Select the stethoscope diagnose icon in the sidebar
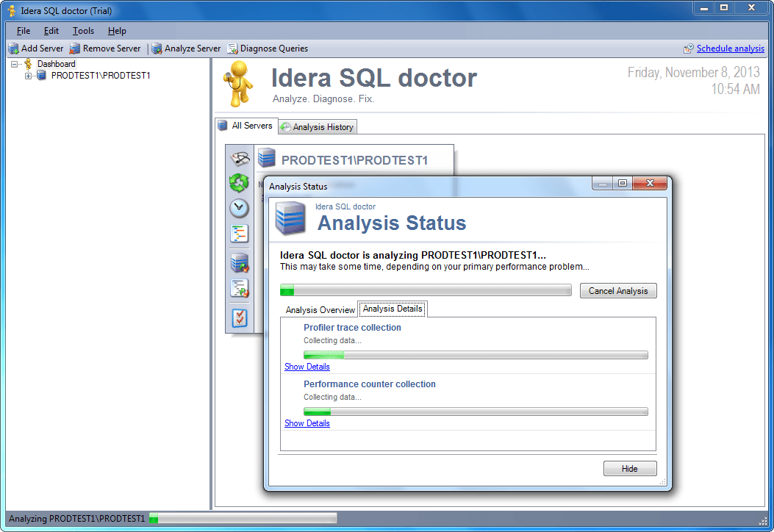This screenshot has width=774, height=532. 239,157
